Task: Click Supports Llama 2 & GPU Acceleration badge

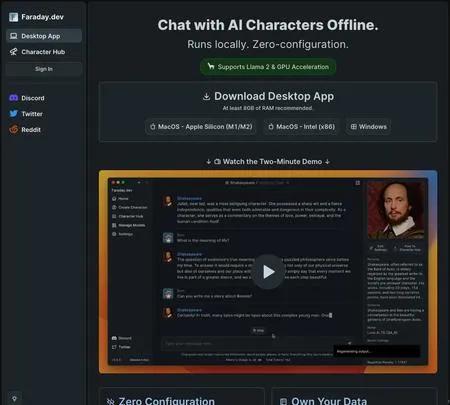Action: tap(268, 67)
